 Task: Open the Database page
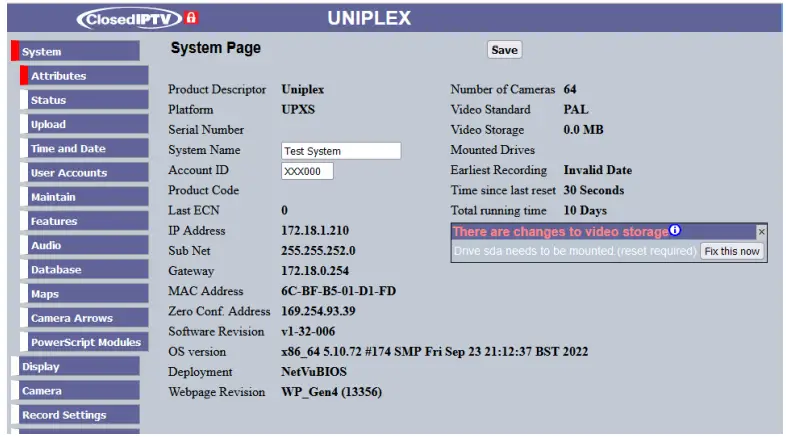pyautogui.click(x=84, y=270)
